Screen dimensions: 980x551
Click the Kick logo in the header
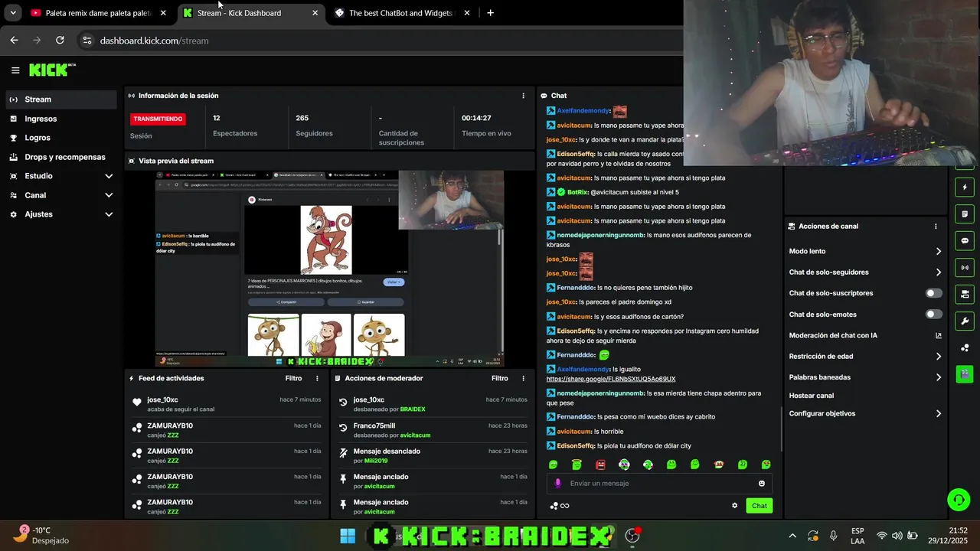(x=52, y=70)
